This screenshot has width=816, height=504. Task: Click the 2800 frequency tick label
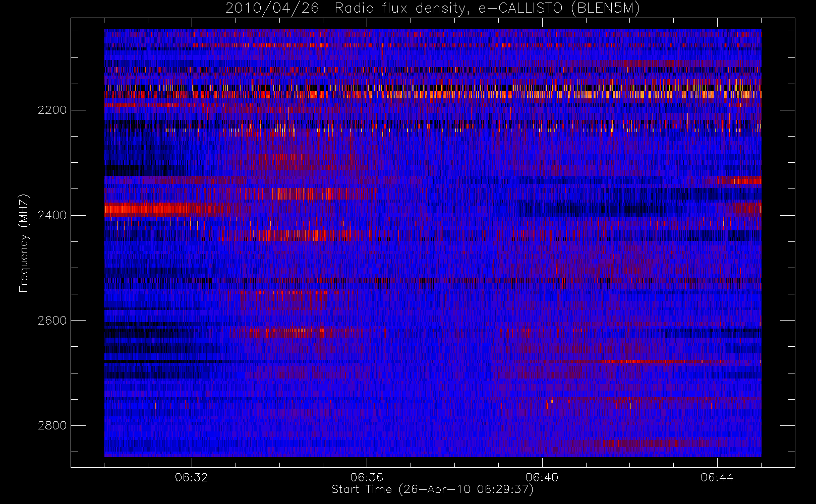52,426
